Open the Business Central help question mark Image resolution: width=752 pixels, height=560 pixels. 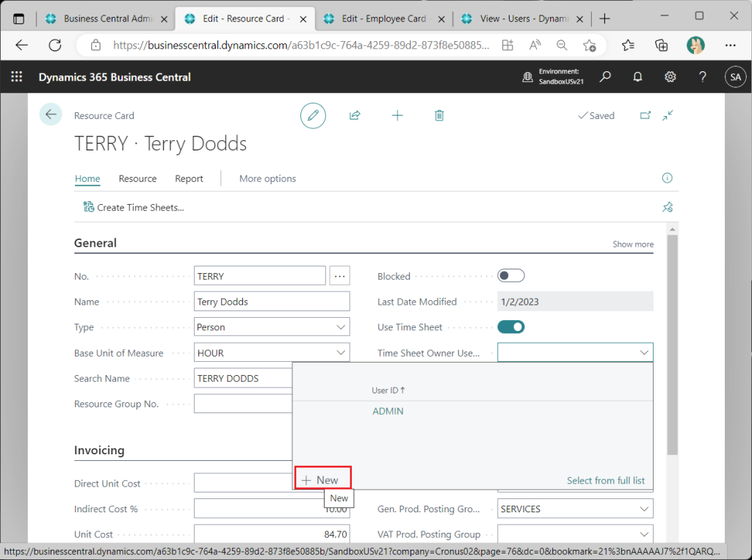coord(703,77)
